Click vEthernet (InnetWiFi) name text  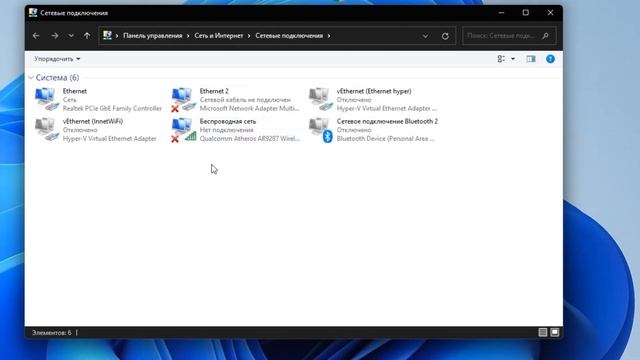click(93, 121)
